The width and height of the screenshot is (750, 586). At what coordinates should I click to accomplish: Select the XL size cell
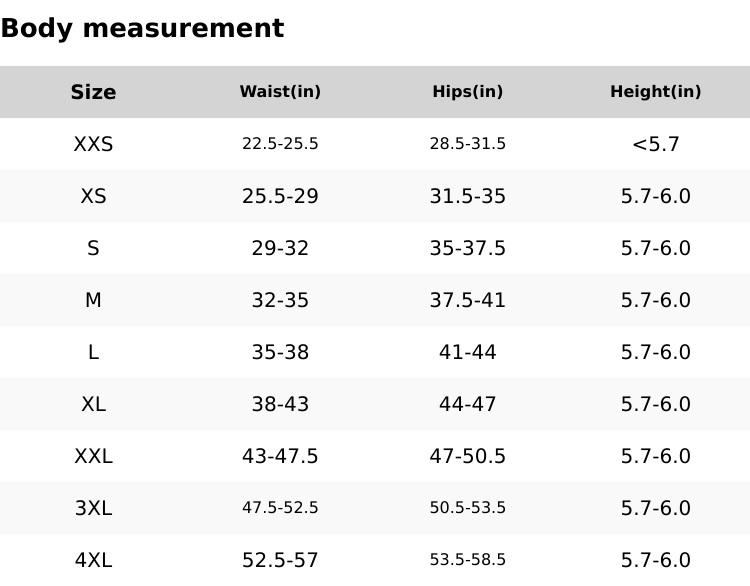[x=93, y=404]
